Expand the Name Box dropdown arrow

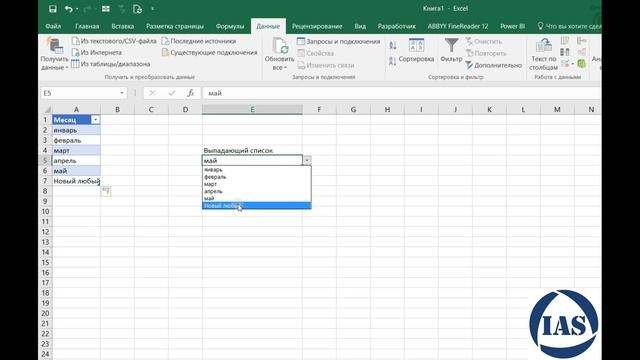122,93
